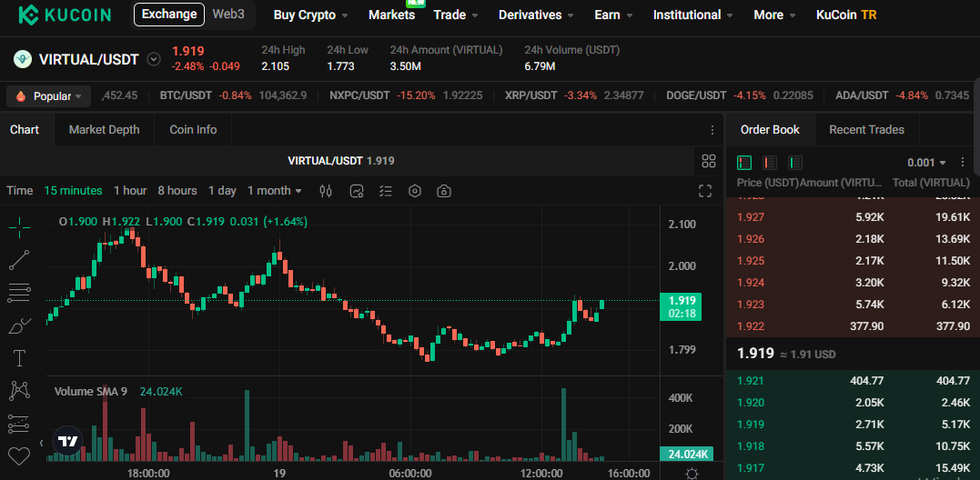Select the brush drawing tool
This screenshot has height=480, width=980.
pos(19,325)
